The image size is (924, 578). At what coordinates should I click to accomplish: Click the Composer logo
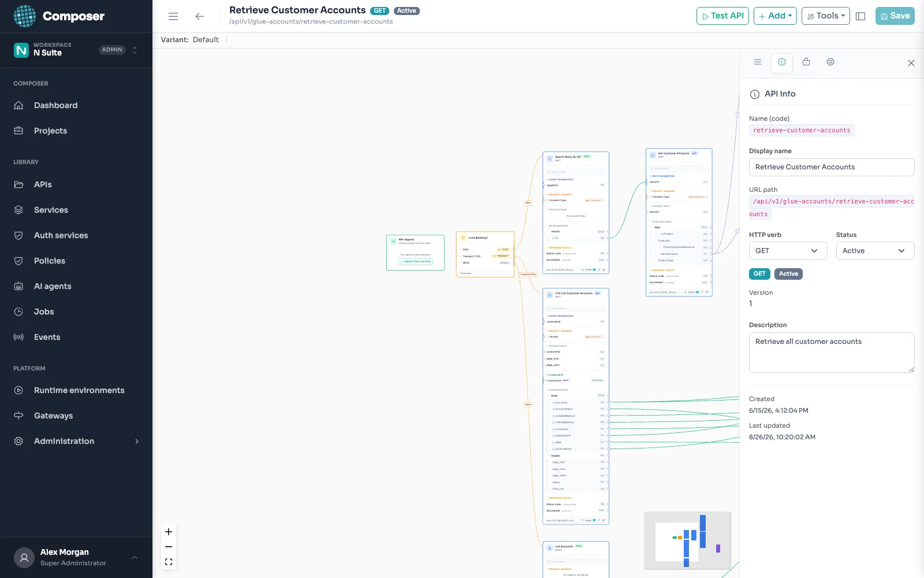(59, 16)
